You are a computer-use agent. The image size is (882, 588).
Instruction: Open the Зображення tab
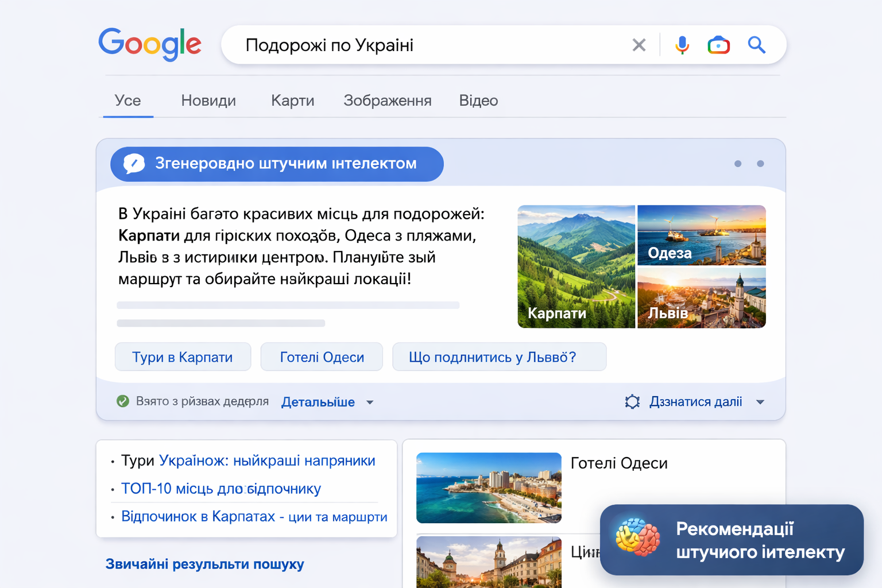coord(388,101)
